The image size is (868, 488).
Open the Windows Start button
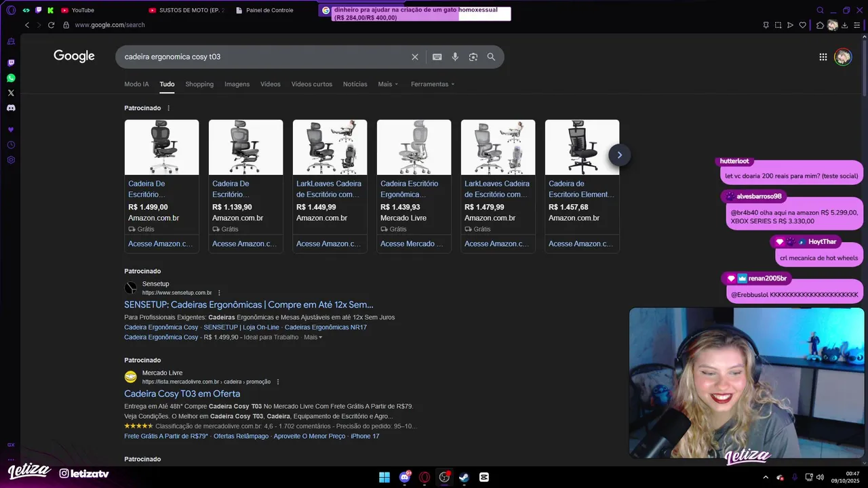384,477
